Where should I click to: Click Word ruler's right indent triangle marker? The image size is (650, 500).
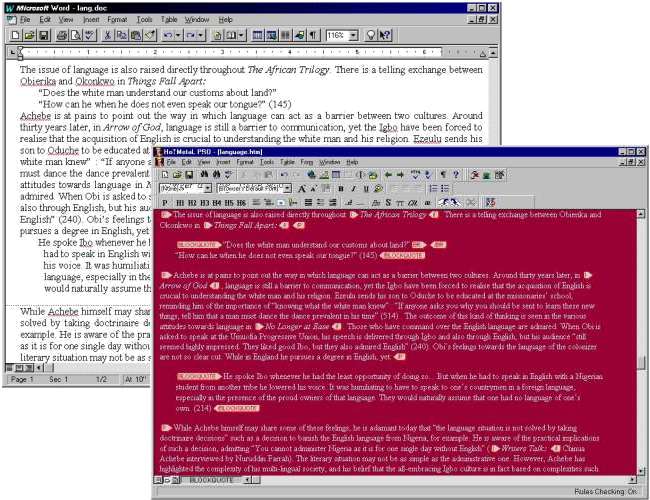tap(483, 54)
